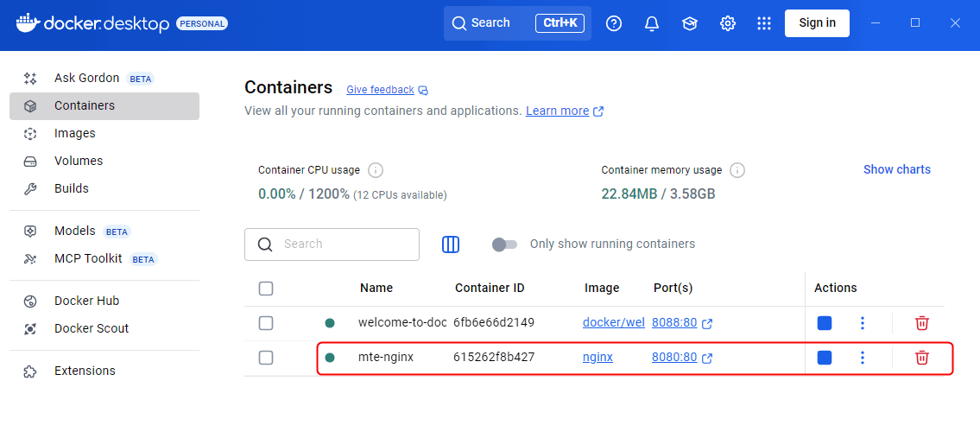Stop the welcome-to-docker container
980x438 pixels.
pyautogui.click(x=825, y=323)
